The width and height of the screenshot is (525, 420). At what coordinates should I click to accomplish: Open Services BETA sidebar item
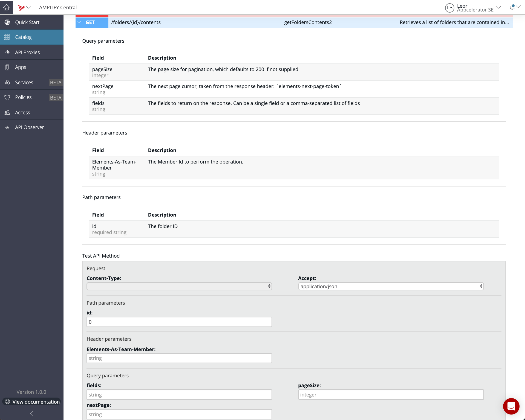(x=32, y=82)
